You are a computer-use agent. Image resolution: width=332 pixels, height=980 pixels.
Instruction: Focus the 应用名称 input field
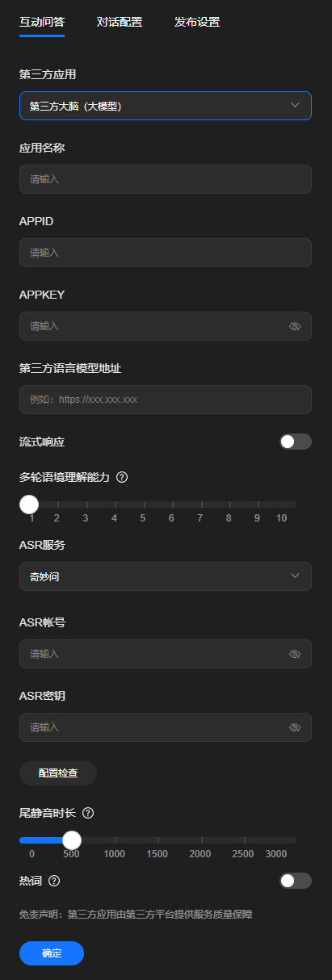(x=166, y=179)
